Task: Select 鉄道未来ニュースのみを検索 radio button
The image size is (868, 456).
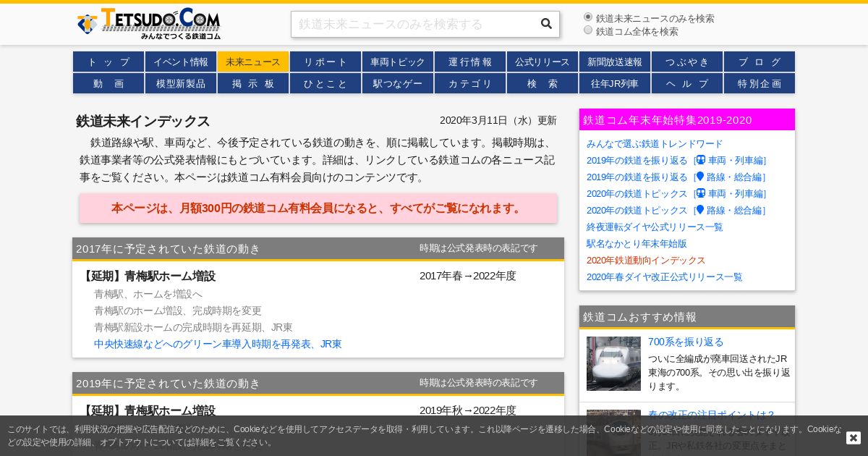Action: click(x=588, y=17)
